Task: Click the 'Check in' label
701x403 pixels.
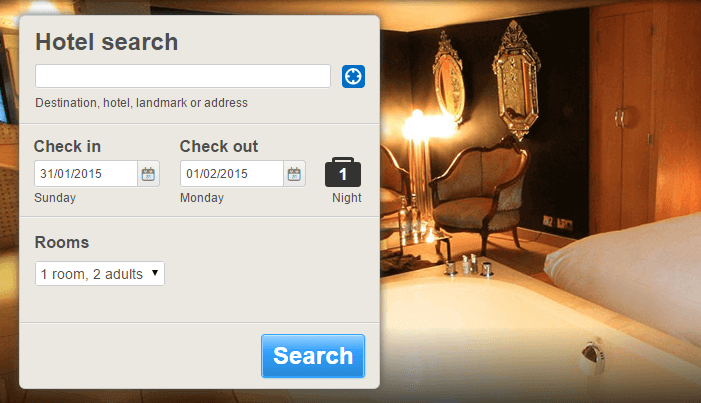Action: (x=68, y=146)
